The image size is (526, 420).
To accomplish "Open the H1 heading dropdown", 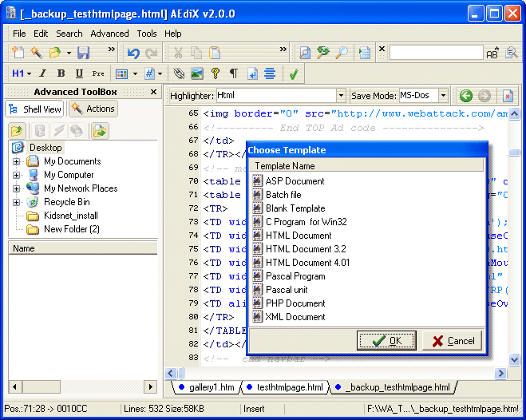I will click(30, 73).
